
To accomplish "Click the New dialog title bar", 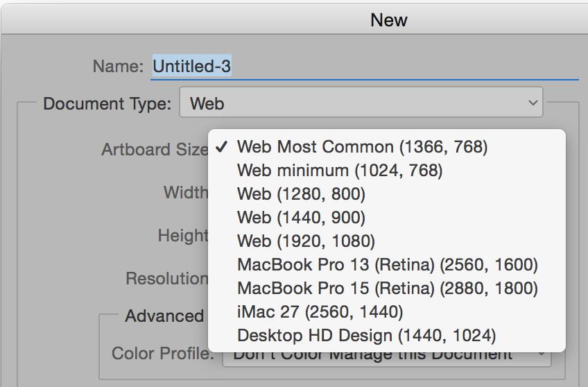I will coord(388,19).
